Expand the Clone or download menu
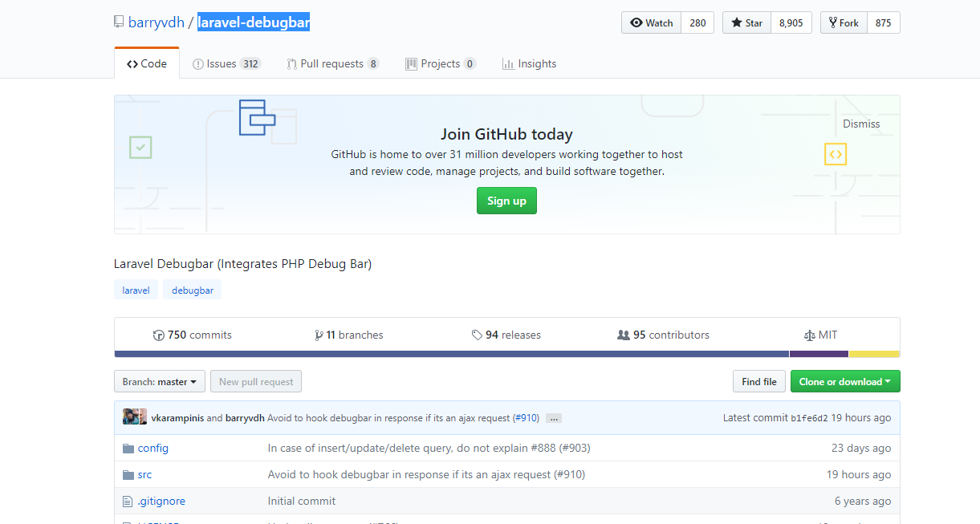 coord(845,382)
